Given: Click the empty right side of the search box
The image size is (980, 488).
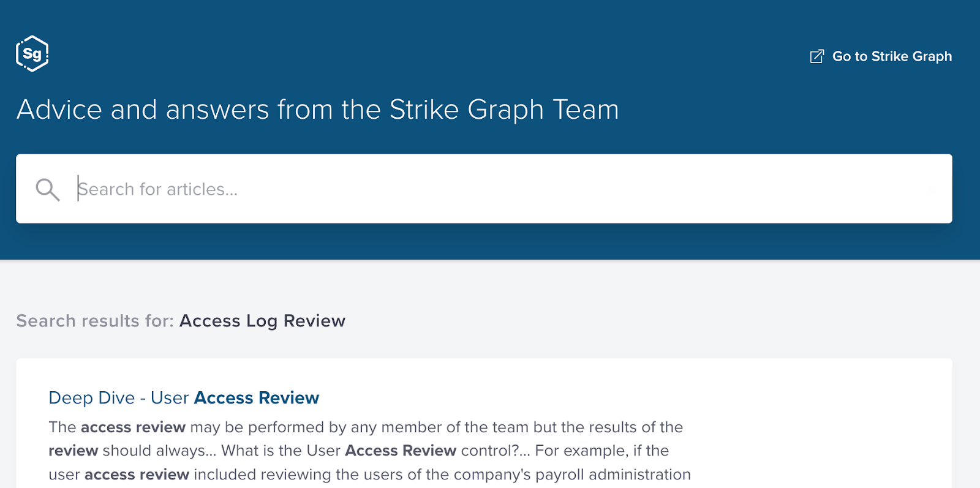Looking at the screenshot, I should 735,189.
